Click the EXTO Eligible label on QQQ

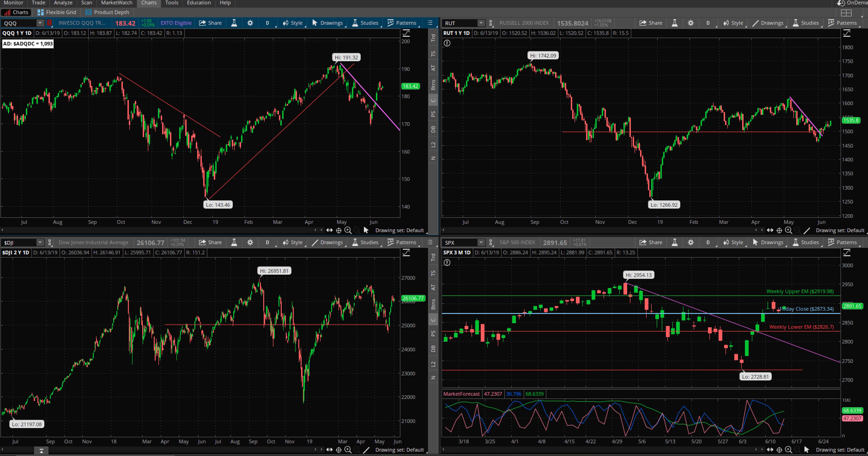[176, 23]
